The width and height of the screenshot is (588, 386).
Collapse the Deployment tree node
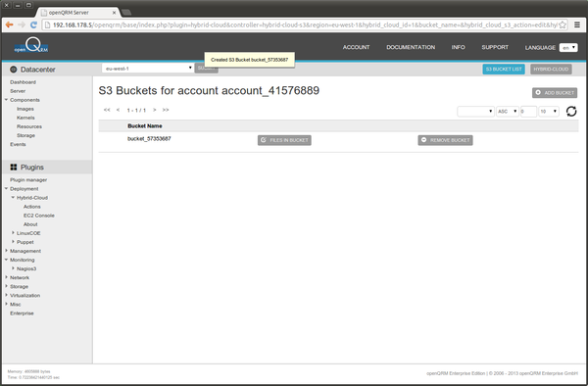6,188
